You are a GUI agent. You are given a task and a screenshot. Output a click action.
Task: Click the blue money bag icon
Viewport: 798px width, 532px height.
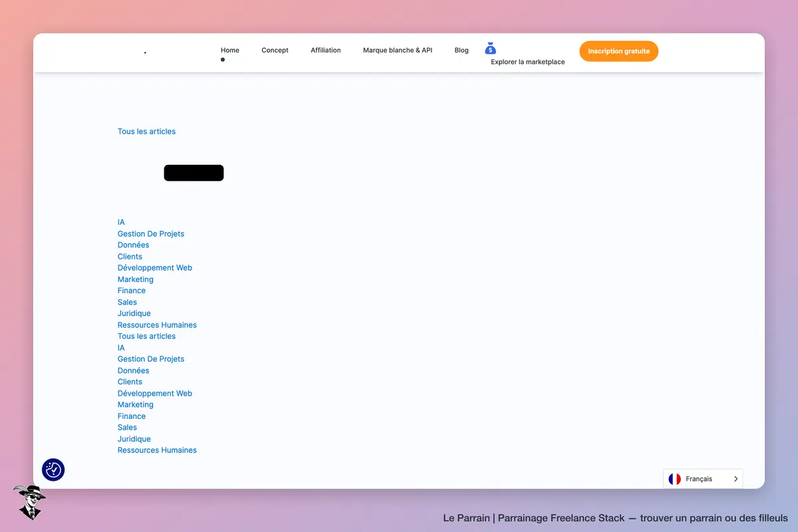tap(491, 49)
